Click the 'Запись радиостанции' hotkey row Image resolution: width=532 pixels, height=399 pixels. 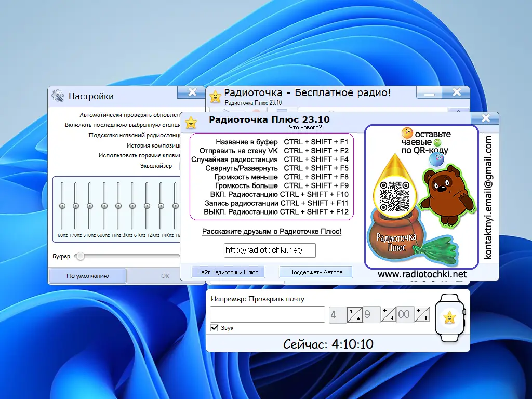pyautogui.click(x=276, y=203)
